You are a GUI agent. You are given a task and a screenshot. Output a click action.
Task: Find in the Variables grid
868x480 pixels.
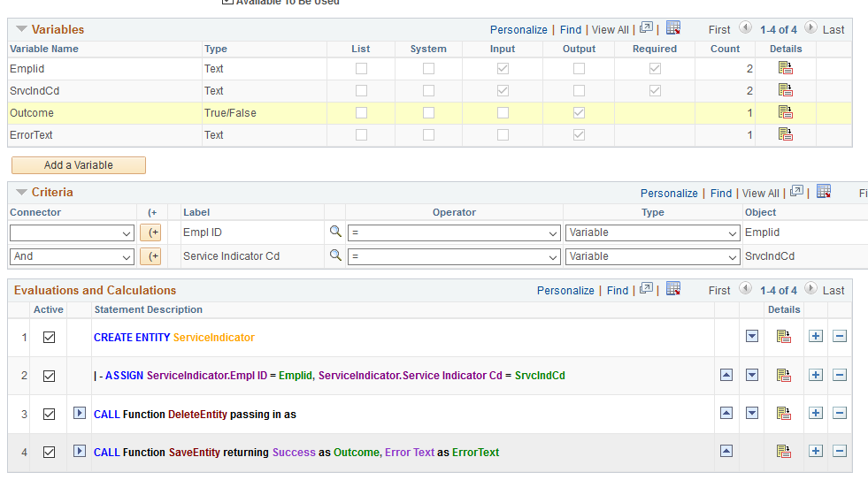(571, 30)
